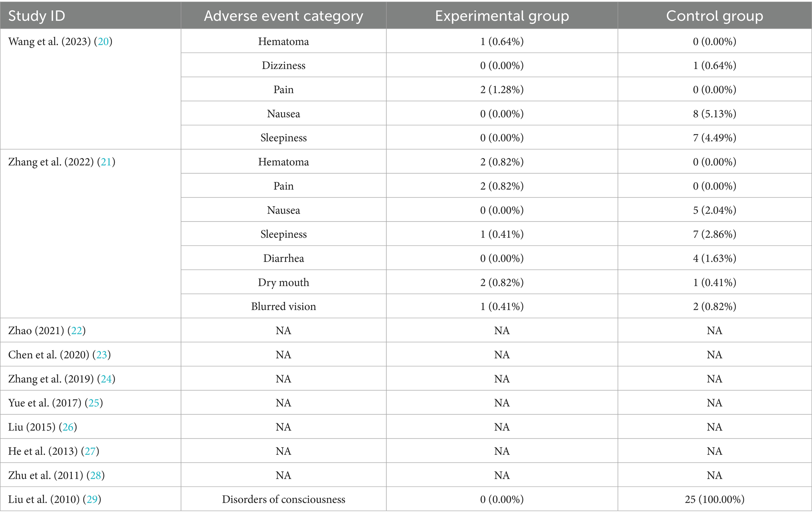Select the Control group column header
This screenshot has height=518, width=812.
click(715, 16)
